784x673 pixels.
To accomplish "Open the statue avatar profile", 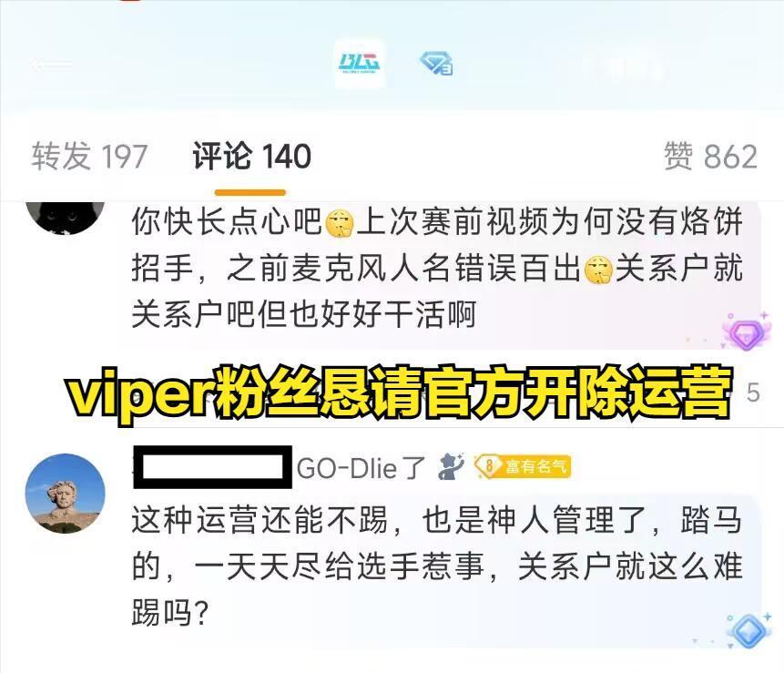I will [66, 493].
